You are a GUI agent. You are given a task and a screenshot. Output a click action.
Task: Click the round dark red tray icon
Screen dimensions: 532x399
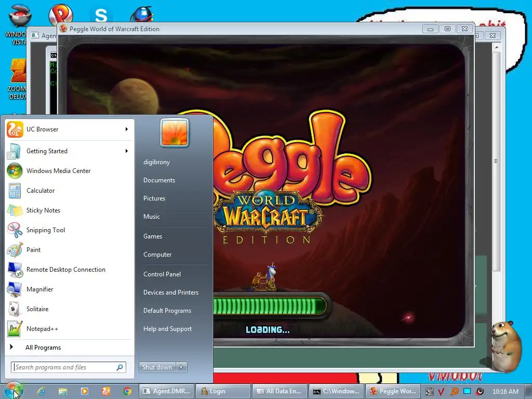[480, 392]
